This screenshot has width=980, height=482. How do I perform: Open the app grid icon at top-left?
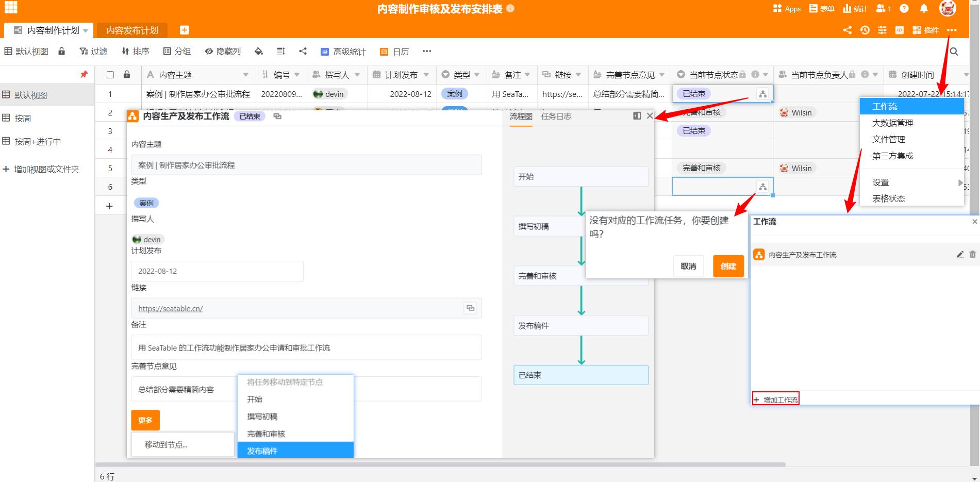coord(11,7)
